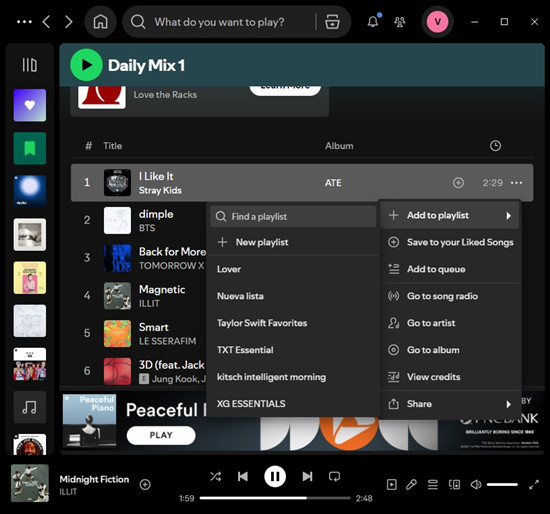
Task: Add song to Lover playlist
Action: point(293,269)
